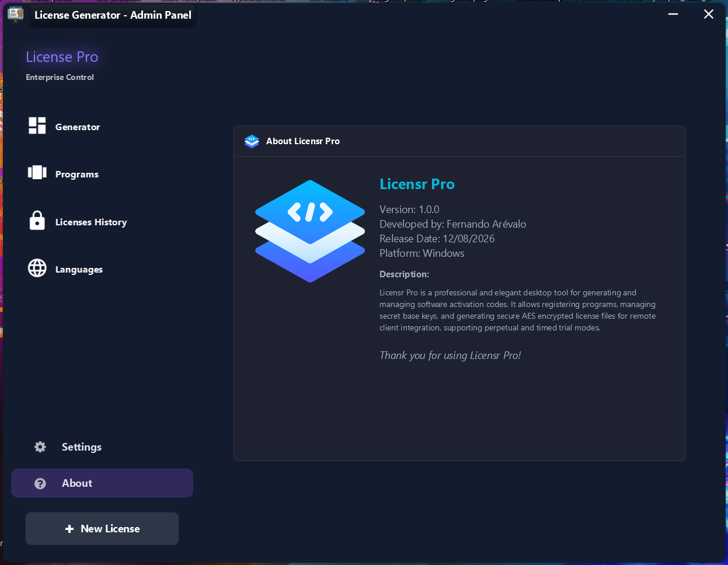This screenshot has height=565, width=728.
Task: Click the 'About Licensr Pro' header text
Action: click(x=303, y=141)
